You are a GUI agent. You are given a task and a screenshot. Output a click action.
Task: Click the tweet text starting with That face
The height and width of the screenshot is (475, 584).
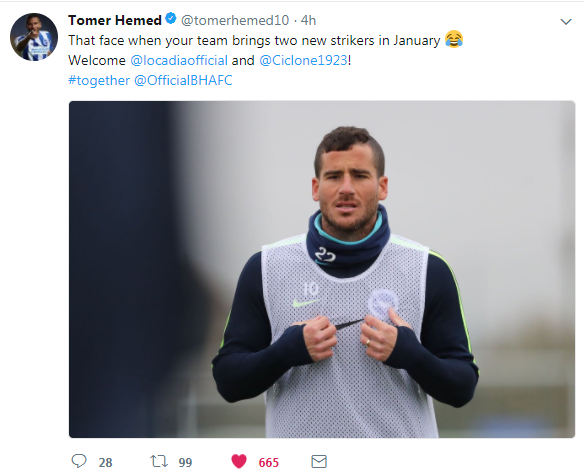(254, 40)
